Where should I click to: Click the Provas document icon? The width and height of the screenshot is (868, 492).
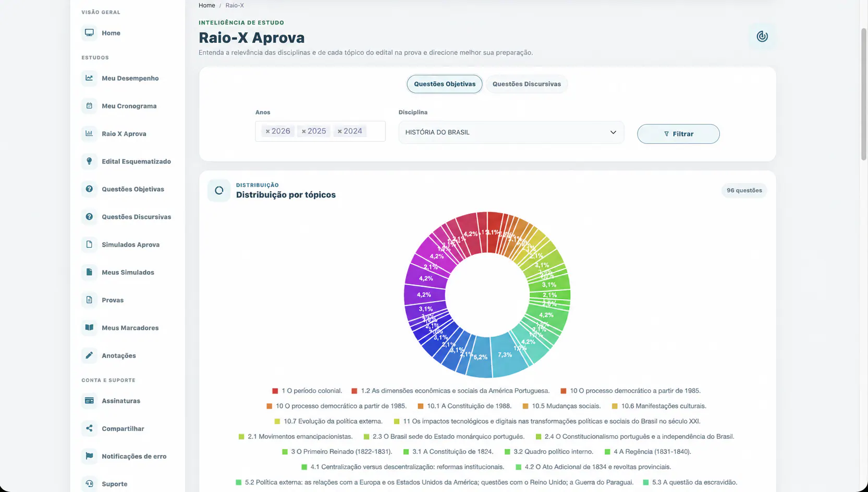[89, 300]
